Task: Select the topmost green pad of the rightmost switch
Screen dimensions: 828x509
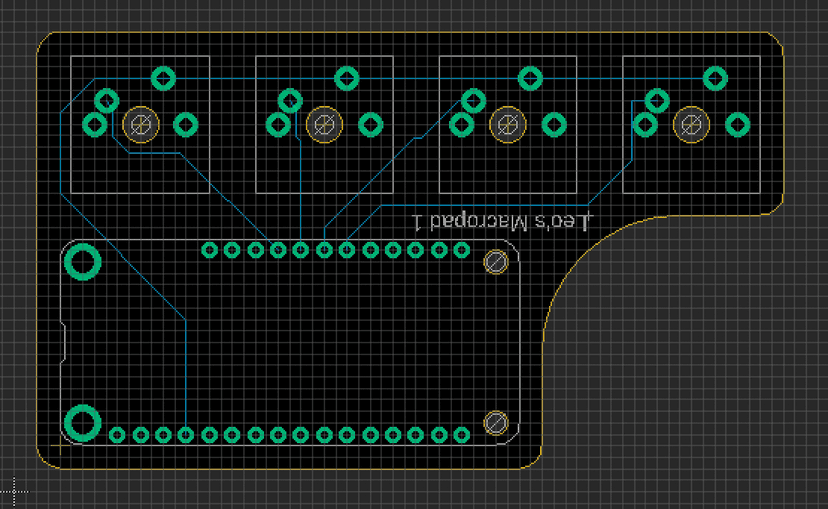Action: pos(715,78)
